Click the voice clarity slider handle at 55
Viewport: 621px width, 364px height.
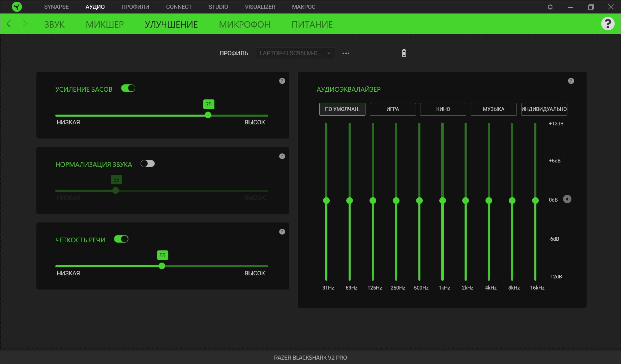point(162,266)
